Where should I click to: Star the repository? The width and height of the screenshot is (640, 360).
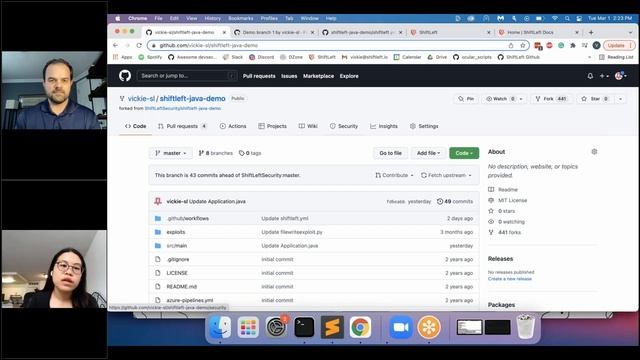click(594, 99)
